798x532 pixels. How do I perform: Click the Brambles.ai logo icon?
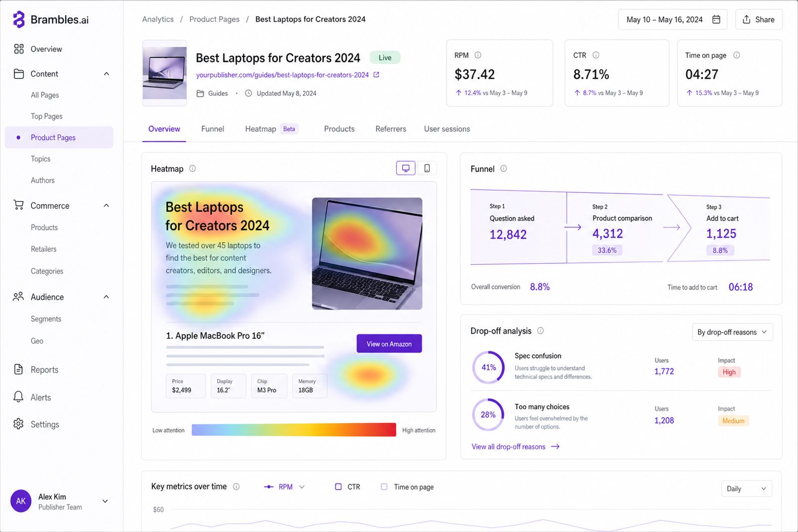pyautogui.click(x=18, y=19)
